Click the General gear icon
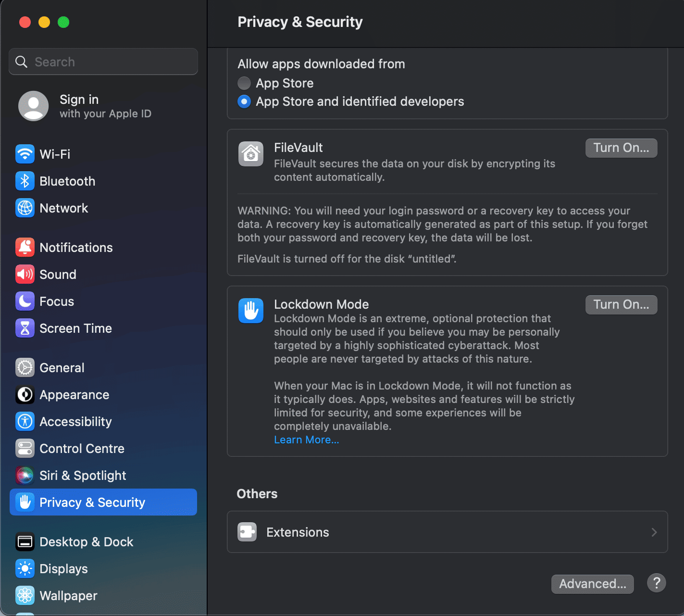The height and width of the screenshot is (616, 684). 25,367
